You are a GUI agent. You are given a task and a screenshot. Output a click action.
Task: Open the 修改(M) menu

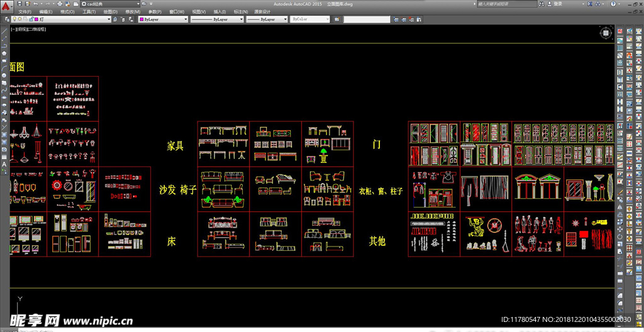[x=133, y=12]
